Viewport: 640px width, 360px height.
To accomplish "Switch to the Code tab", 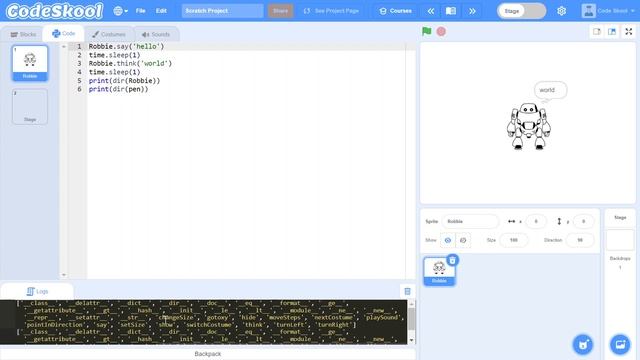I will point(64,33).
